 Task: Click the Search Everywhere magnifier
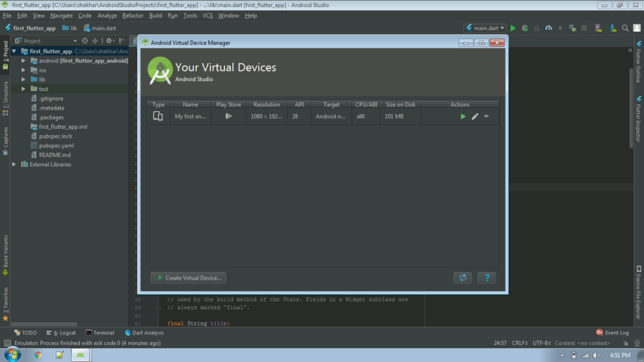click(x=625, y=28)
